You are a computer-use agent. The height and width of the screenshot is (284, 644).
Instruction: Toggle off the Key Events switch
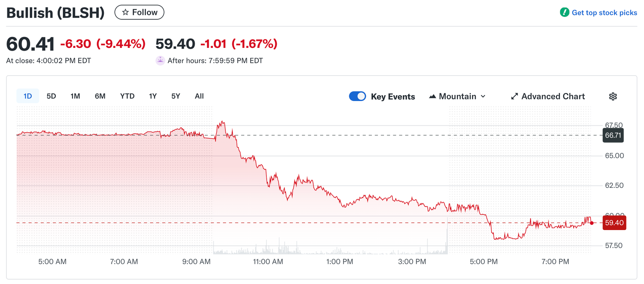(357, 96)
